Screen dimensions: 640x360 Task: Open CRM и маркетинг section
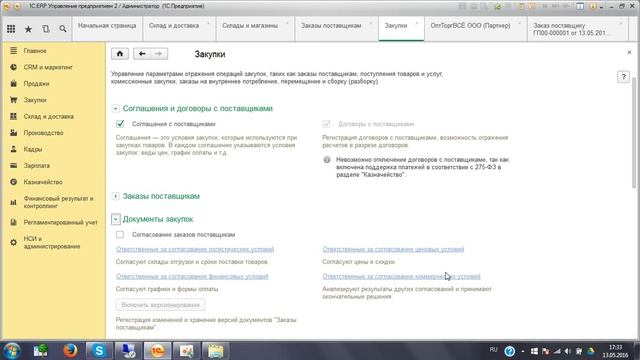(x=48, y=67)
